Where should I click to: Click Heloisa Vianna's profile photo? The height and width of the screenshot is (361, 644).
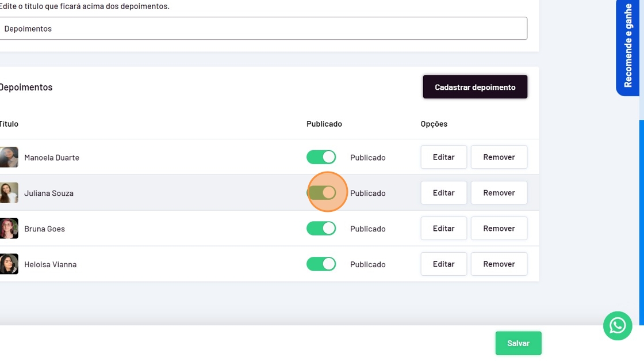pos(9,264)
